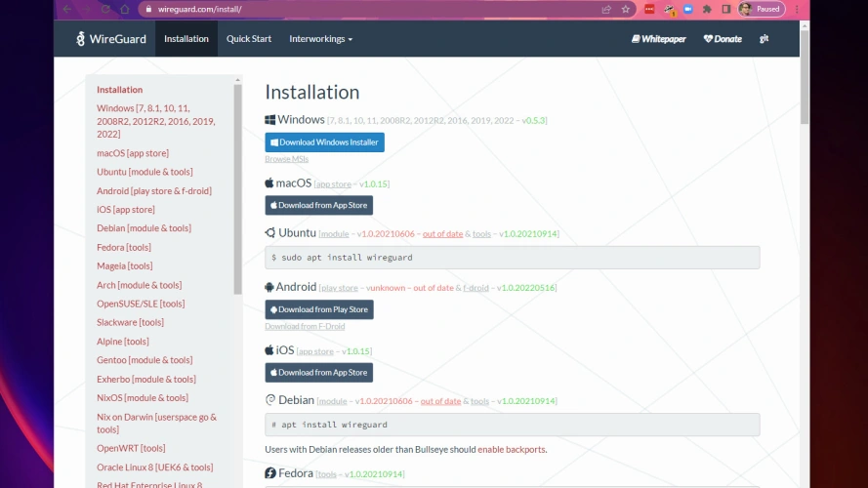This screenshot has height=488, width=868.
Task: Reload the page with refresh icon
Action: point(105,9)
